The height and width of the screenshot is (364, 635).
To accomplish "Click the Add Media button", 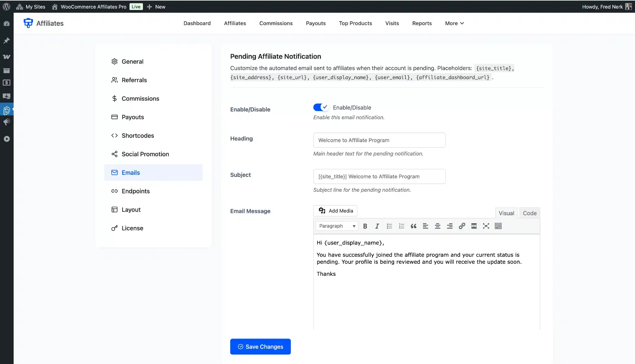I will (x=335, y=211).
